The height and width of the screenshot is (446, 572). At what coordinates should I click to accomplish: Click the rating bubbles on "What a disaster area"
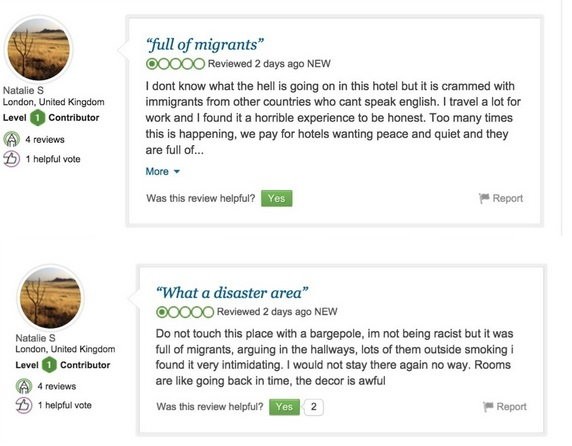pos(185,312)
